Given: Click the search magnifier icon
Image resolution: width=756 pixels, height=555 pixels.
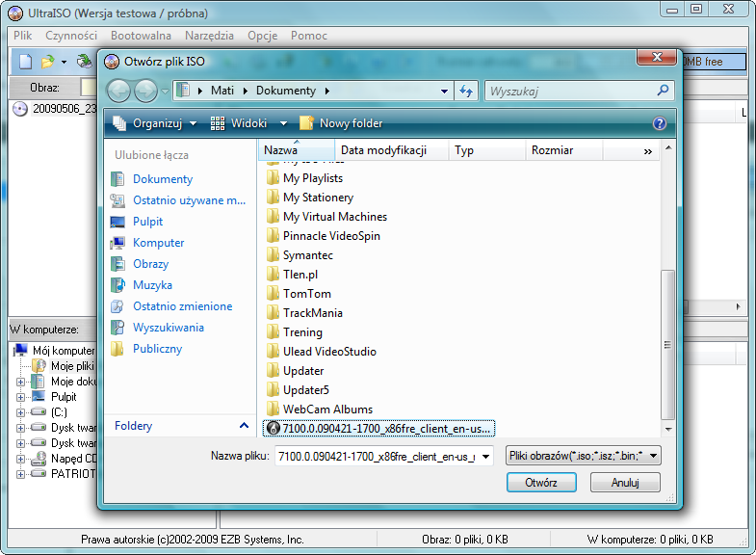Looking at the screenshot, I should point(663,91).
